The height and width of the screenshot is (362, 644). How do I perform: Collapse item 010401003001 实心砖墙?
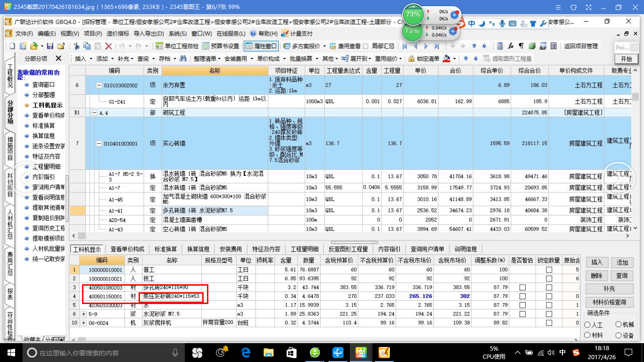click(99, 143)
